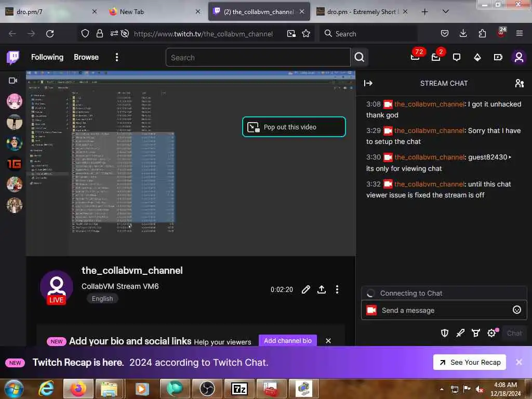Click the live channel avatar
This screenshot has height=399, width=532.
pos(56,287)
